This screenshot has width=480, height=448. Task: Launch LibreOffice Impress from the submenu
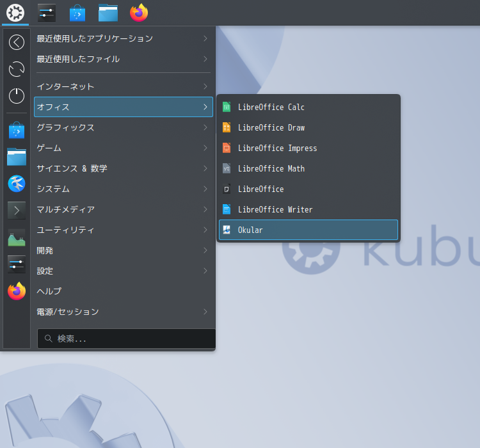(308, 148)
